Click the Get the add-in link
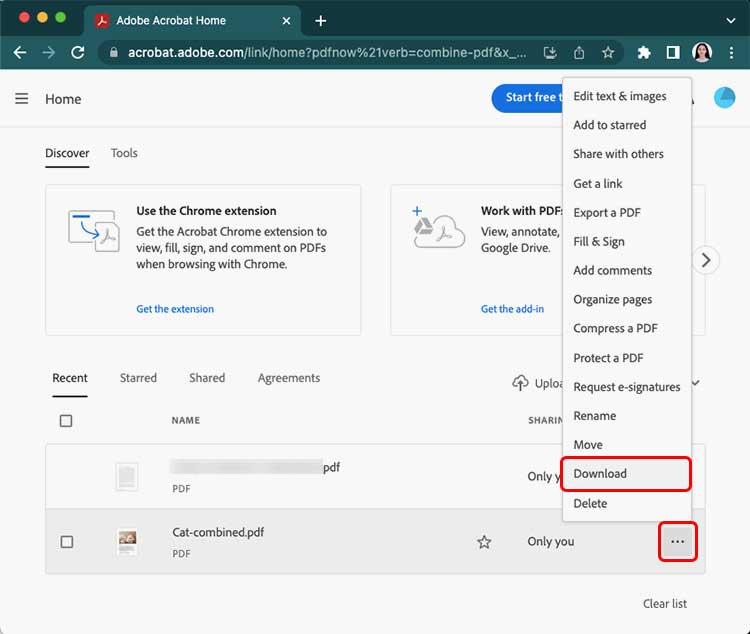This screenshot has width=750, height=634. pyautogui.click(x=512, y=309)
